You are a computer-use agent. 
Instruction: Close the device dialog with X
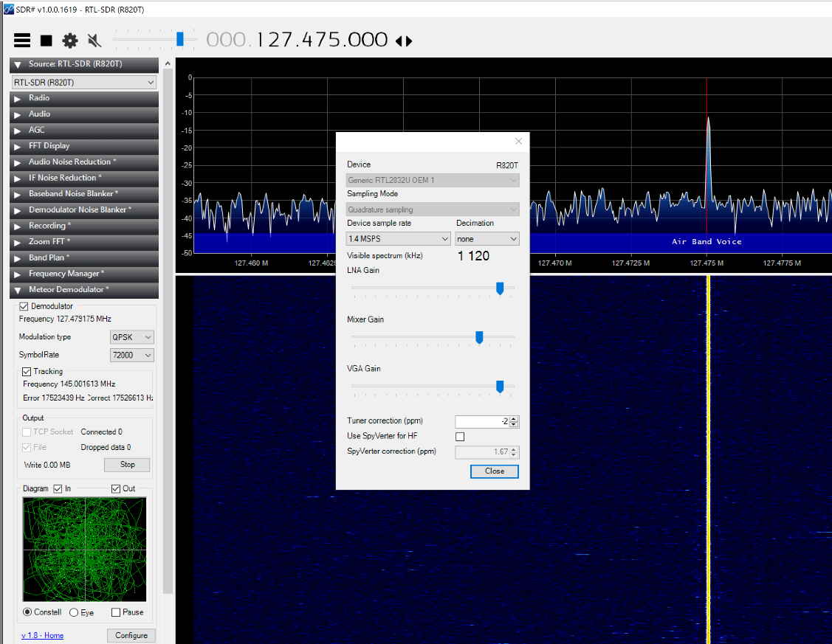point(518,141)
